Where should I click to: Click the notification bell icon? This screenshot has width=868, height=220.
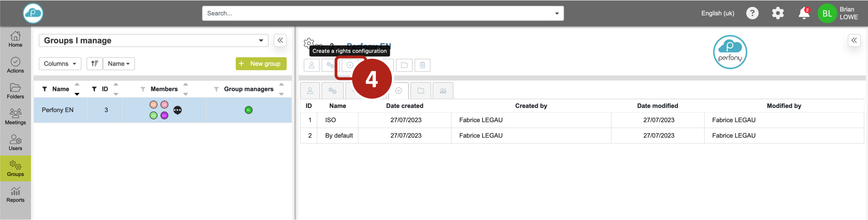click(804, 14)
